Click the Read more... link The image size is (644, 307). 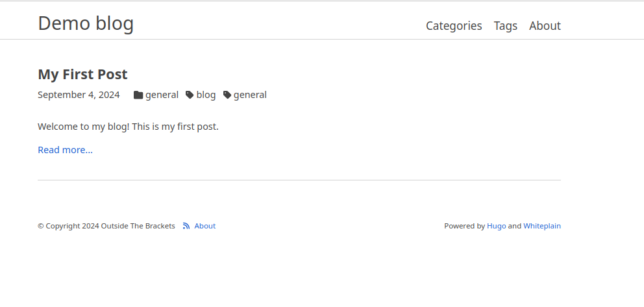(x=65, y=150)
